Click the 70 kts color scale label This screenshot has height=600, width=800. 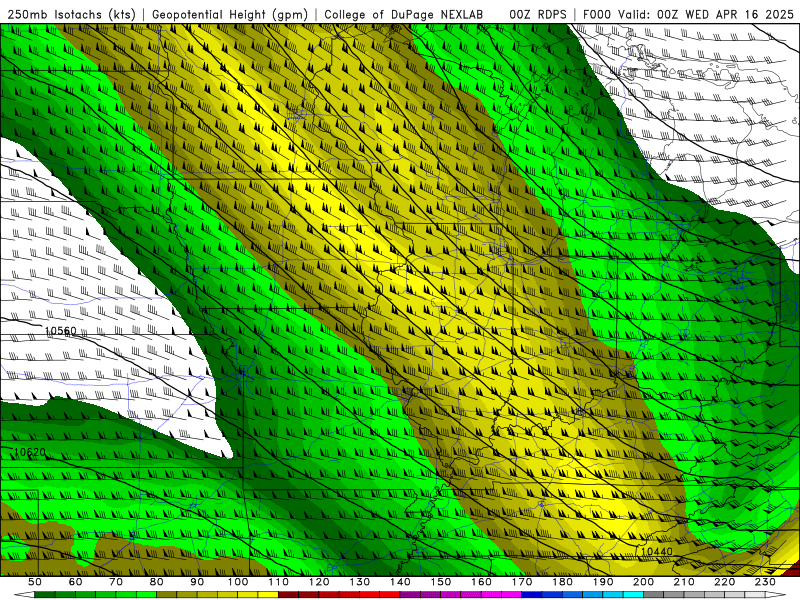click(x=116, y=582)
